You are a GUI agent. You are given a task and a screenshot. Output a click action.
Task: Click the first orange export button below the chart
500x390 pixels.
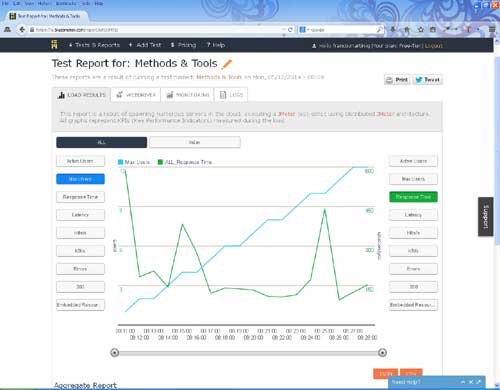point(386,374)
